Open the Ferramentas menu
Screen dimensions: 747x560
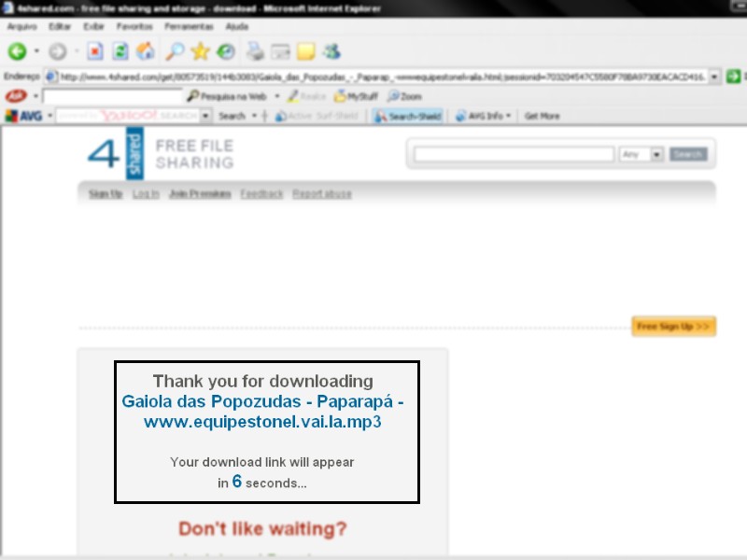(190, 27)
